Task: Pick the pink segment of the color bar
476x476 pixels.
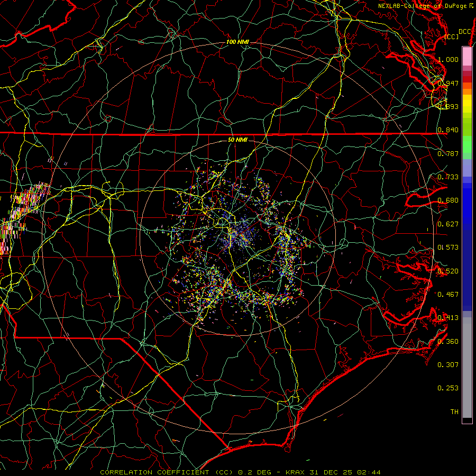Action: coord(467,57)
